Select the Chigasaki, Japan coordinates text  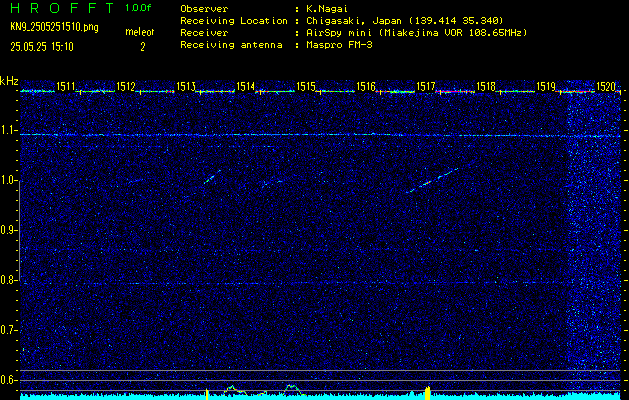click(405, 21)
